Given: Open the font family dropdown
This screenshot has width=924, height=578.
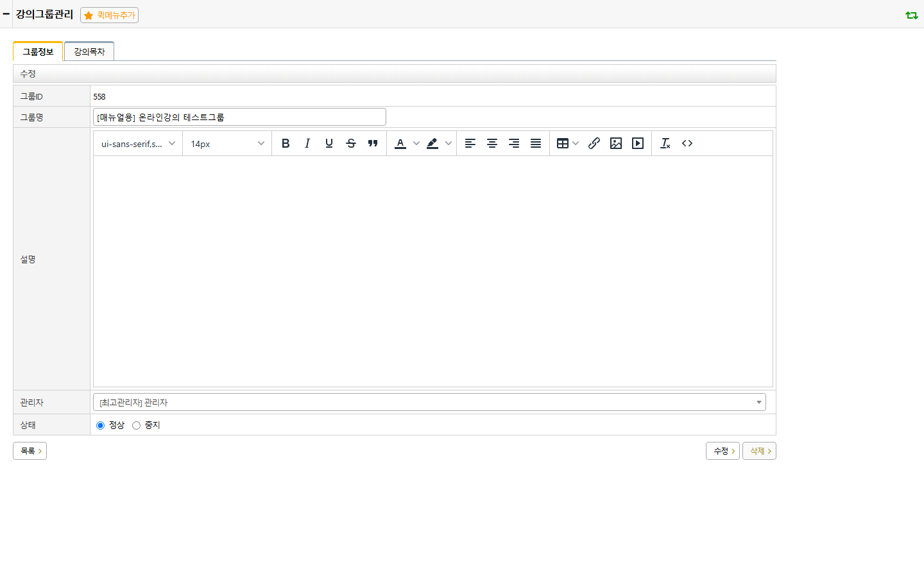Looking at the screenshot, I should 138,143.
